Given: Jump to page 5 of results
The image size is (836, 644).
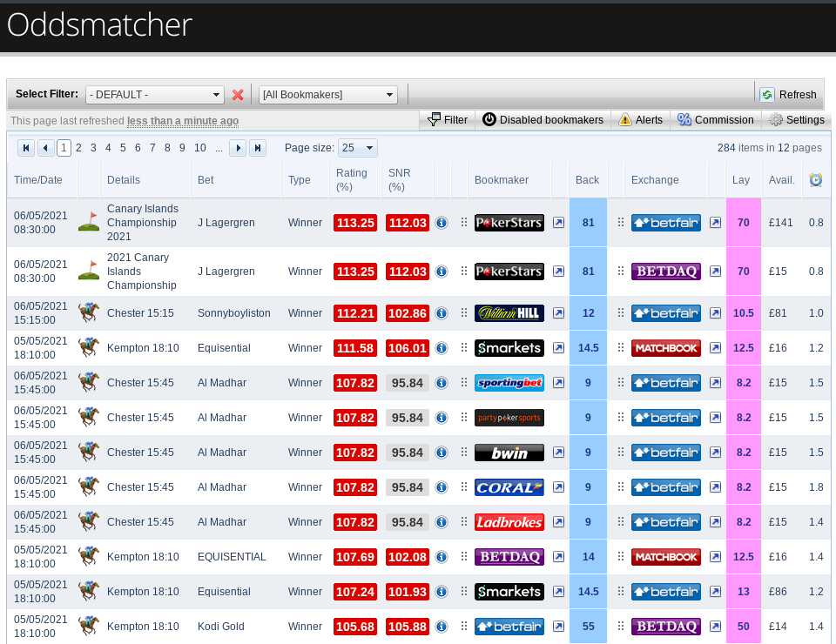Looking at the screenshot, I should (123, 148).
